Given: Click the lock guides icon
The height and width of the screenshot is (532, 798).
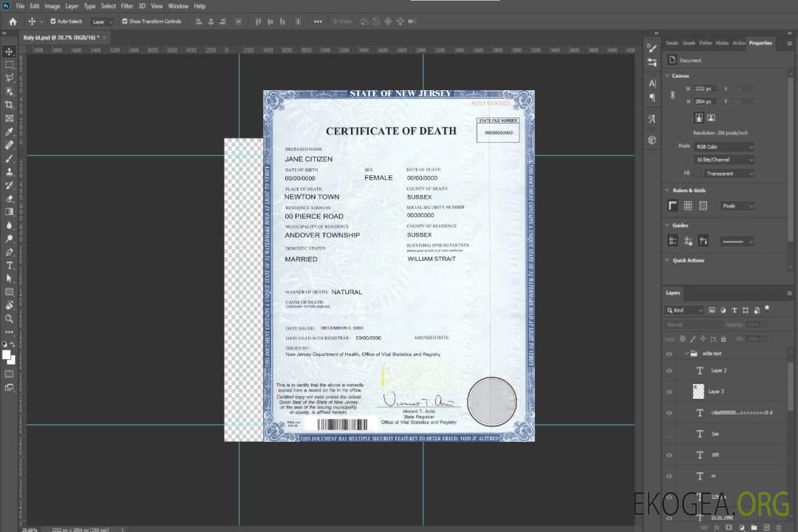Looking at the screenshot, I should pos(688,242).
